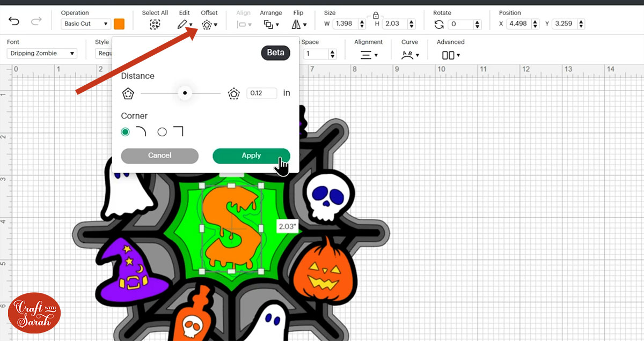The image size is (644, 341).
Task: Click the Cancel button
Action: pyautogui.click(x=160, y=155)
